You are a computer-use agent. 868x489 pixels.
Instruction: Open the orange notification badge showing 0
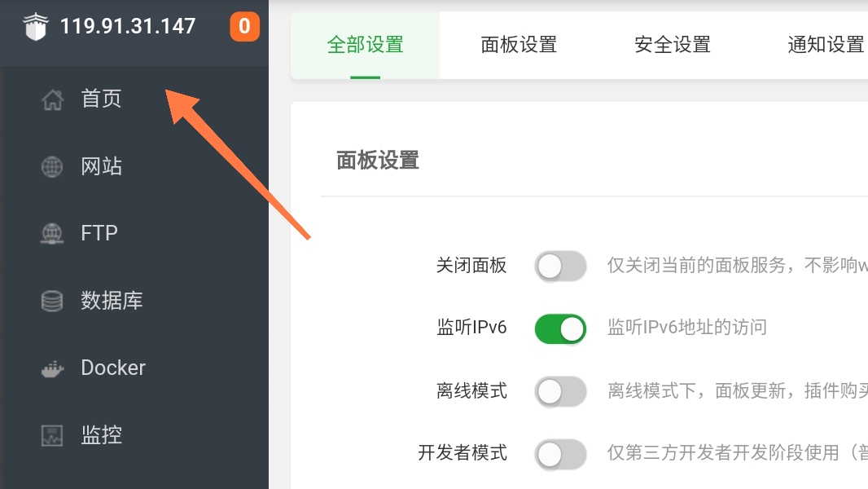[244, 26]
